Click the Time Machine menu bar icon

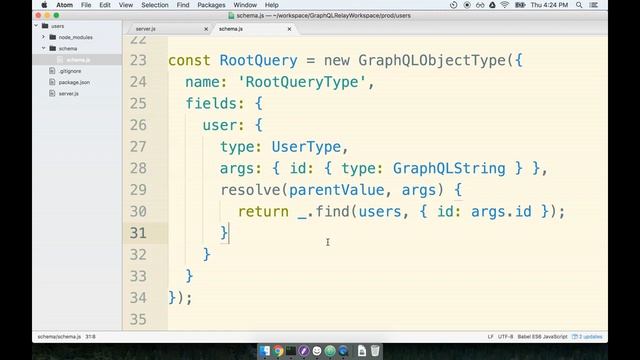pyautogui.click(x=453, y=5)
